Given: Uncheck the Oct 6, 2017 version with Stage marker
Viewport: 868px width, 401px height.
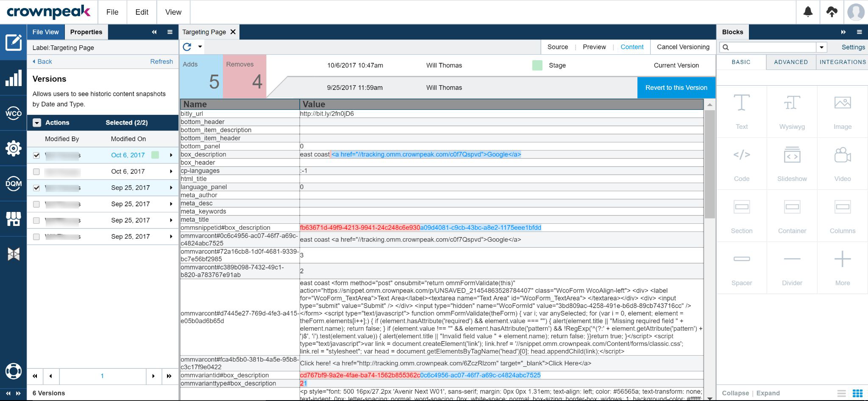Looking at the screenshot, I should (36, 155).
